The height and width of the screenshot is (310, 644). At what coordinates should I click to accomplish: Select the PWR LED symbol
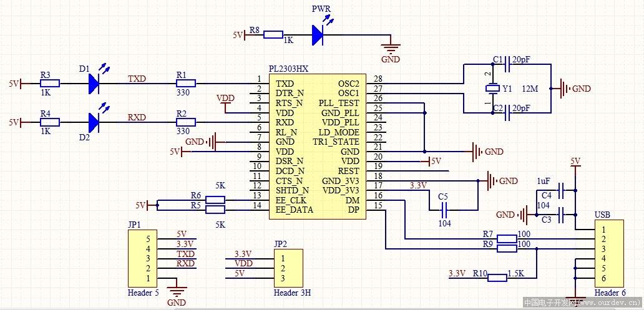tap(318, 35)
